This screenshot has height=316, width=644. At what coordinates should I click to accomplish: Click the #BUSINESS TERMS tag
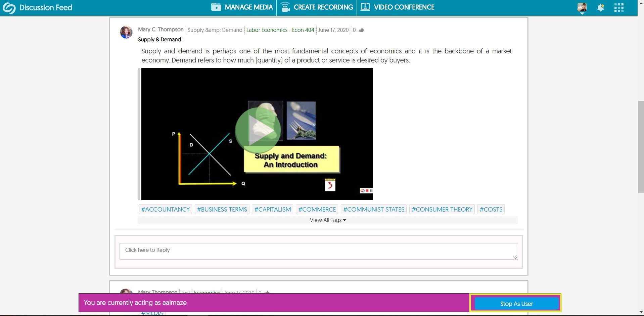point(222,209)
